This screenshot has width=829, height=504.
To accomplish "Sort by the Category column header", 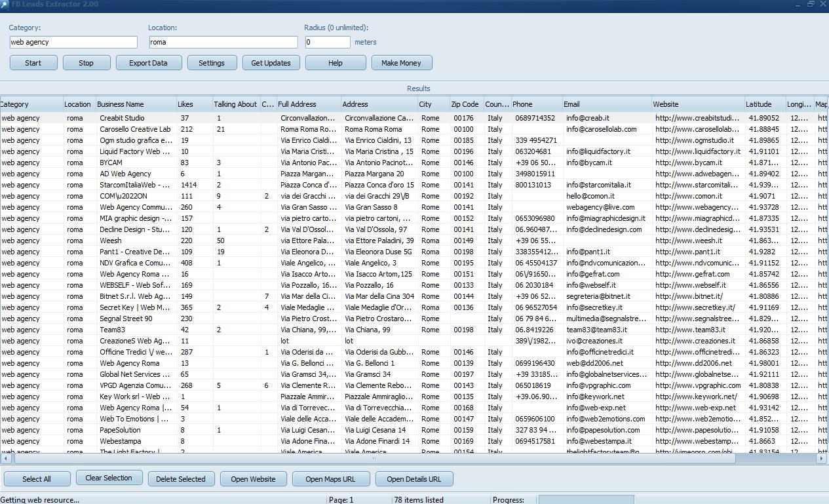I will coord(31,104).
